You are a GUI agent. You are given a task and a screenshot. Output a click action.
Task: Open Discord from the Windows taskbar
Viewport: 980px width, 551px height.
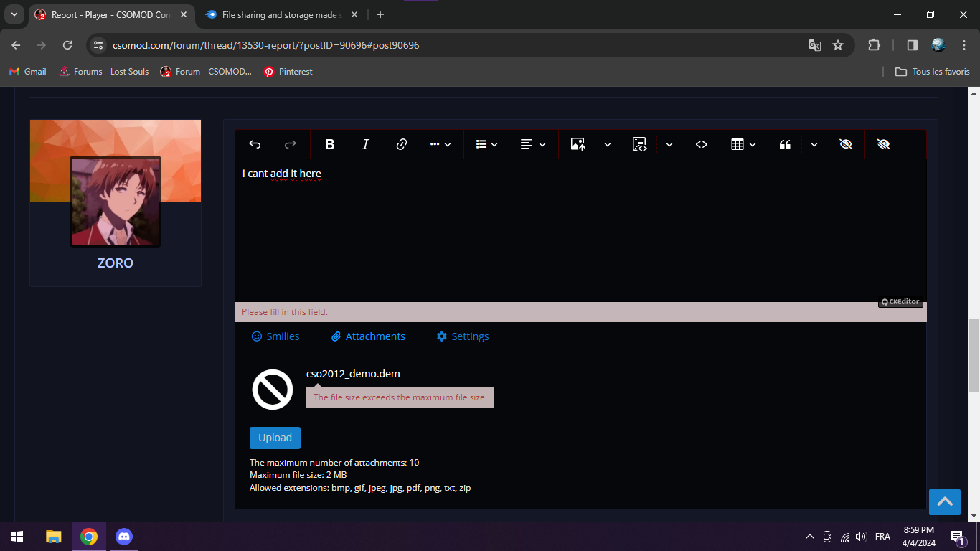click(x=124, y=537)
